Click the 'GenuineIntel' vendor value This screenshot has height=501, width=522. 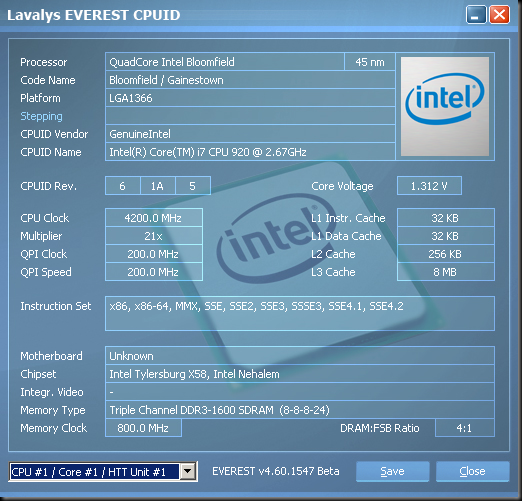[x=250, y=134]
